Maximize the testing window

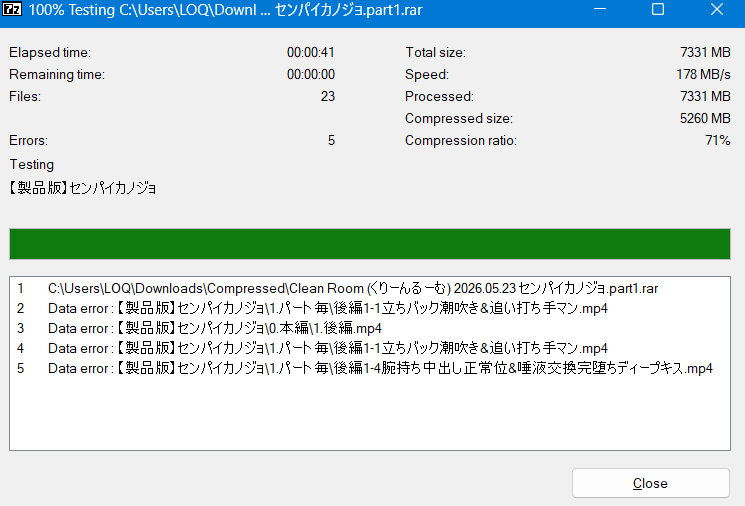pos(658,10)
